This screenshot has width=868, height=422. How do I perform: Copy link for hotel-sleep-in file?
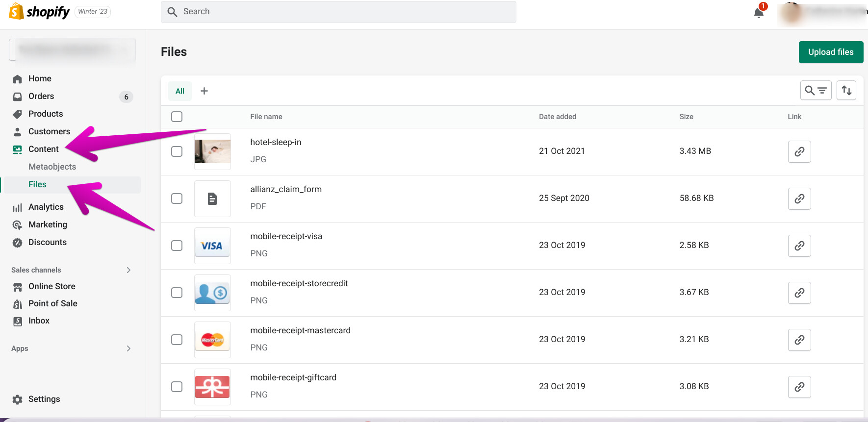pyautogui.click(x=799, y=151)
